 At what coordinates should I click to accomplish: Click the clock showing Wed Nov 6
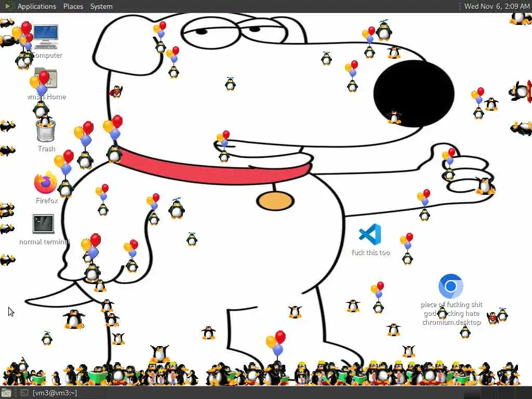click(x=496, y=6)
